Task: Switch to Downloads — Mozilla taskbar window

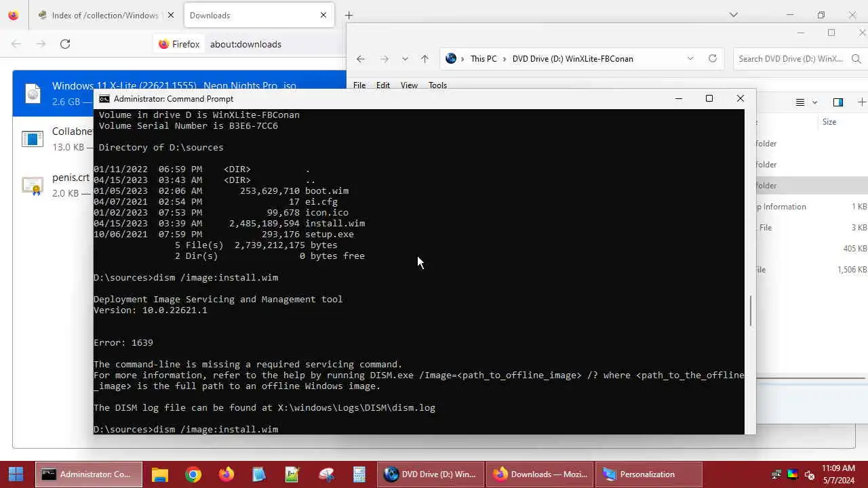Action: pyautogui.click(x=540, y=474)
